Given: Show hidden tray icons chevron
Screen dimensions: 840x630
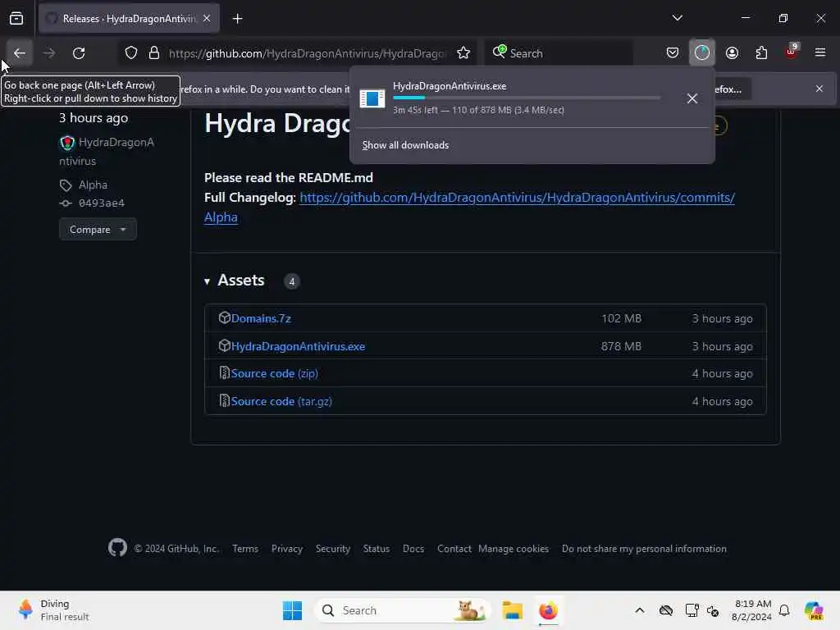Looking at the screenshot, I should click(x=640, y=610).
